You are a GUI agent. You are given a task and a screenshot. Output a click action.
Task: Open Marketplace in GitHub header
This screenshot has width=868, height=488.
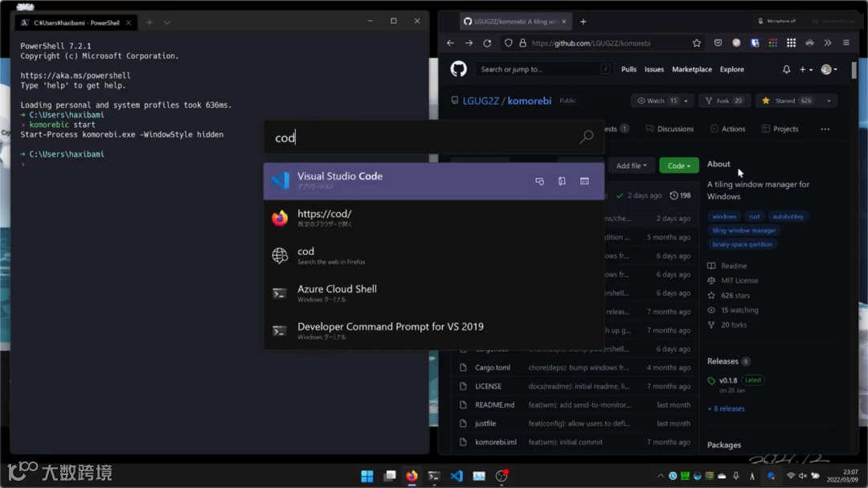tap(692, 69)
